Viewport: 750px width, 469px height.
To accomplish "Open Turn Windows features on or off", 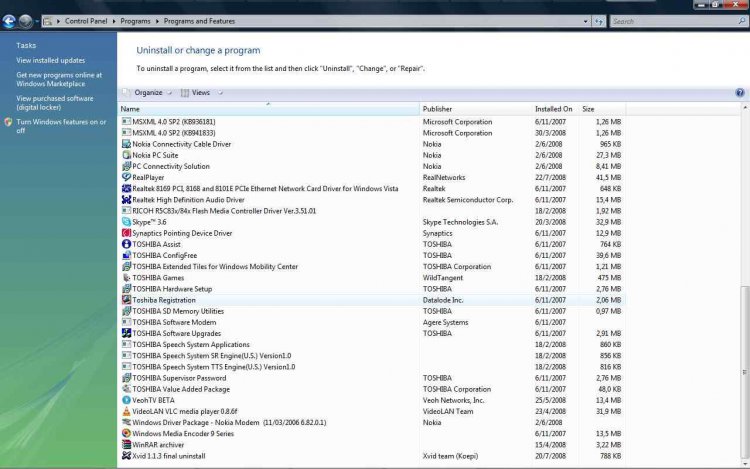I will coord(61,126).
